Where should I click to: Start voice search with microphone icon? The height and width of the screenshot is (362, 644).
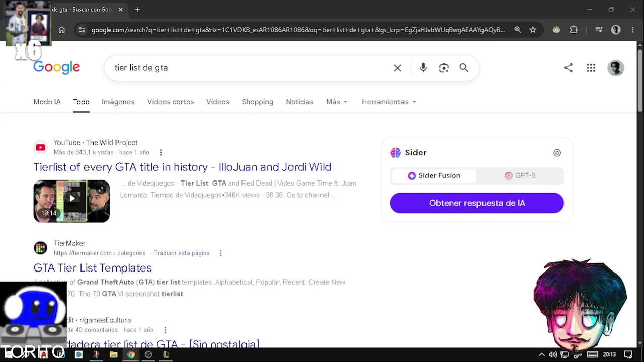pos(423,68)
